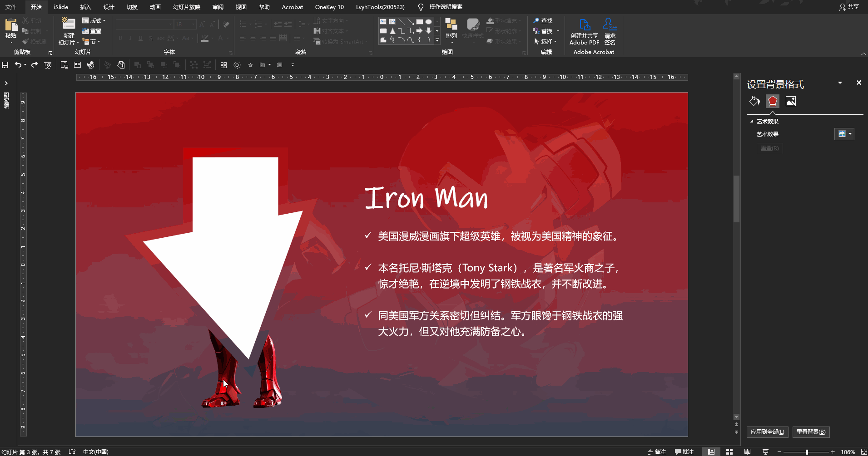This screenshot has height=456, width=868.
Task: Open the Replace (替换) dropdown arrow
Action: [558, 31]
